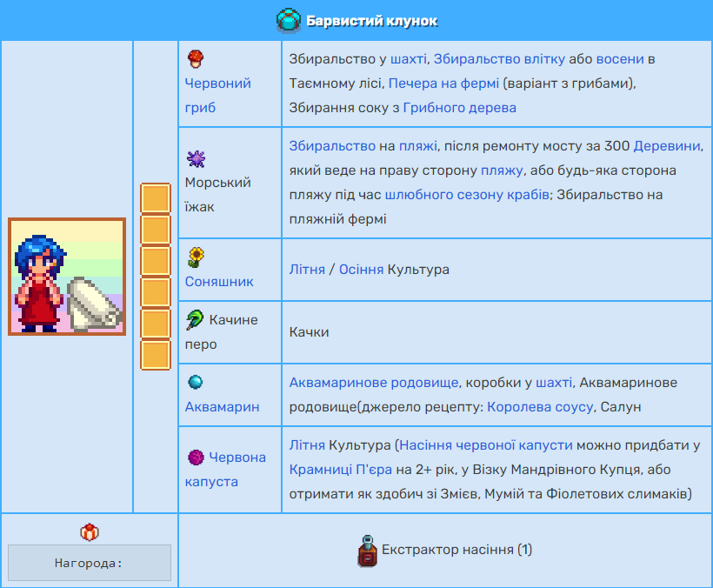This screenshot has height=588, width=713.
Task: Click the aquamarine gem icon
Action: [196, 382]
